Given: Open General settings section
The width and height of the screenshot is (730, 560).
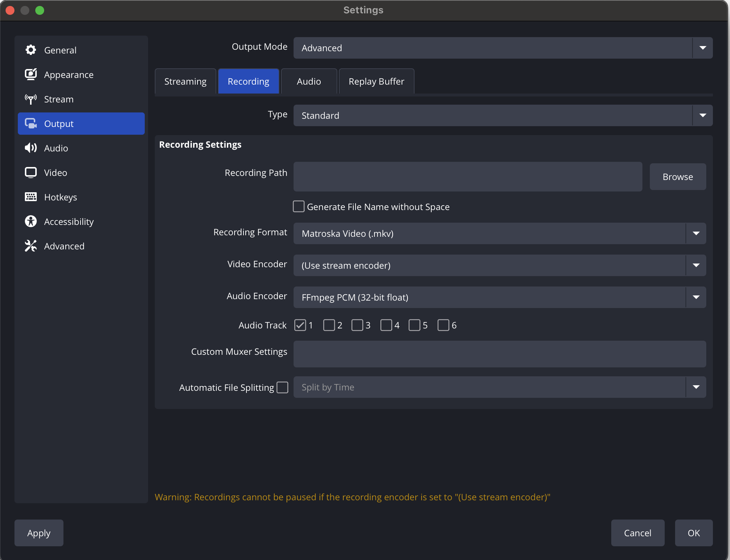Looking at the screenshot, I should [x=81, y=50].
